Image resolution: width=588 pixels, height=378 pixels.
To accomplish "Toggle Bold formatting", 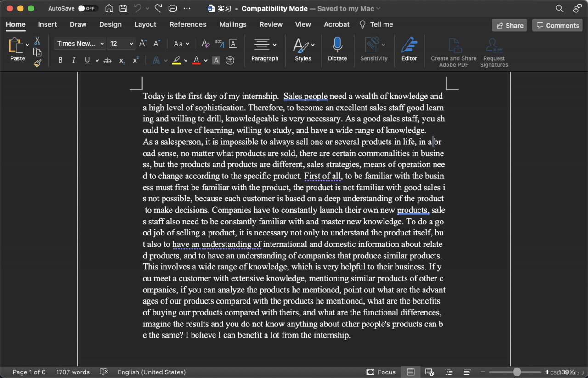I will (60, 60).
